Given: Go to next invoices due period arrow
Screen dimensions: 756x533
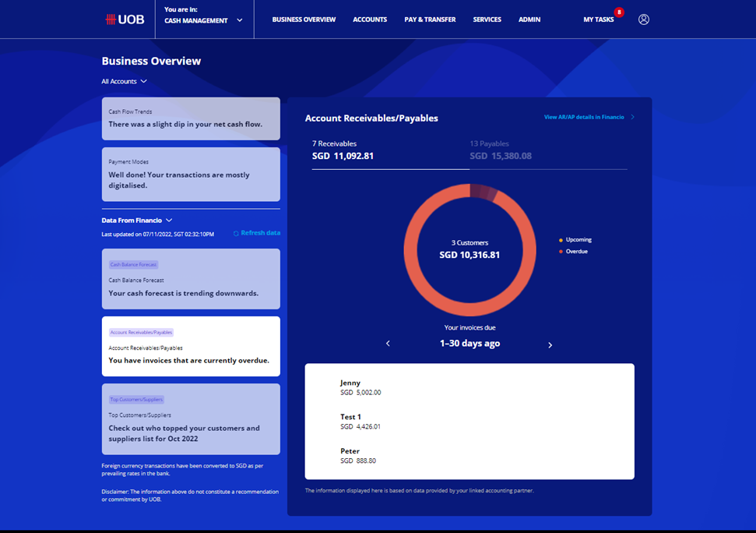Looking at the screenshot, I should [550, 345].
